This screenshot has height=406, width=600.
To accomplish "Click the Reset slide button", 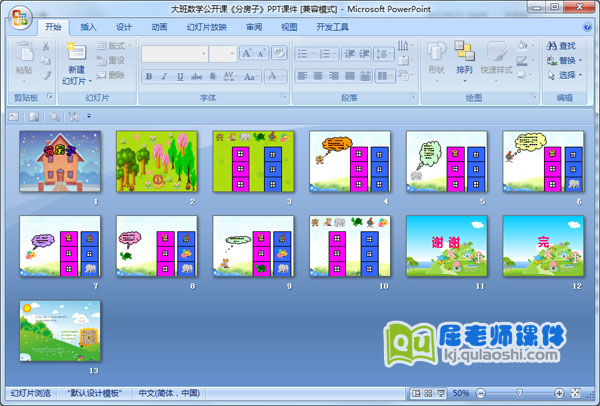I will click(111, 60).
